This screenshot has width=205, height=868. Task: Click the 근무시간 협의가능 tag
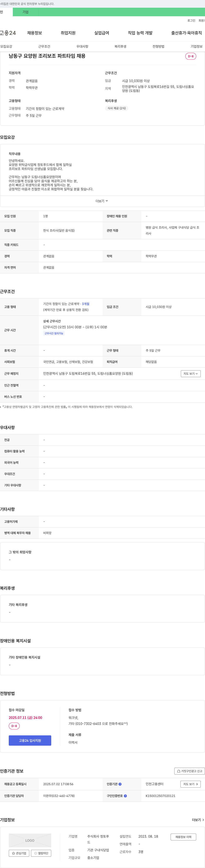pos(54,333)
